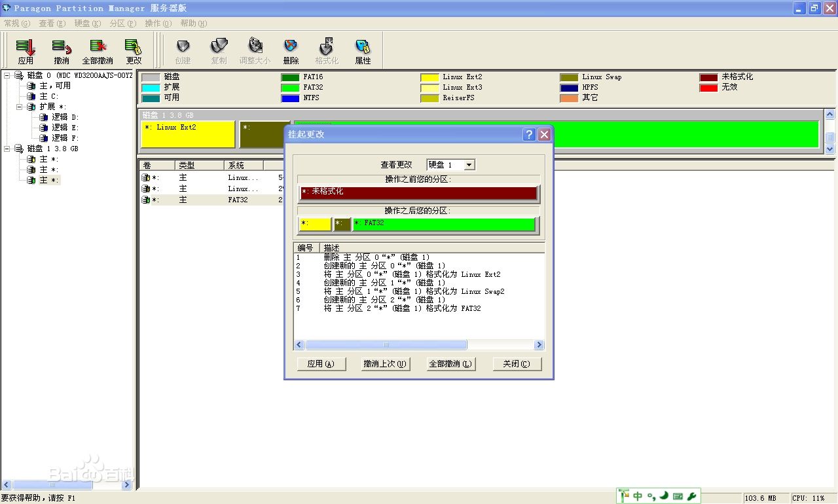Click the 全部撤消 toolbar icon
The image size is (838, 504).
98,51
